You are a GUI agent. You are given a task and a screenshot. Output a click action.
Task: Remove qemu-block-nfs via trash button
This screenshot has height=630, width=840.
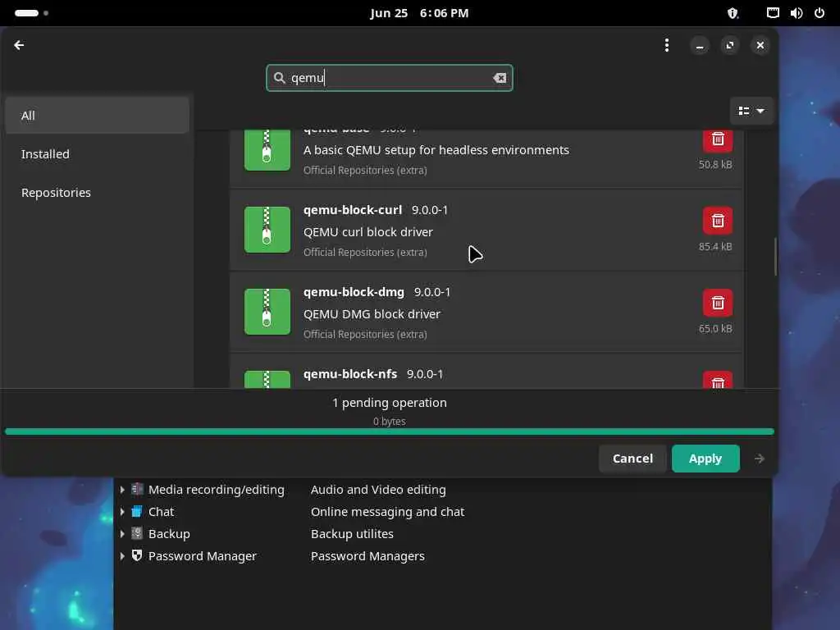(x=717, y=380)
